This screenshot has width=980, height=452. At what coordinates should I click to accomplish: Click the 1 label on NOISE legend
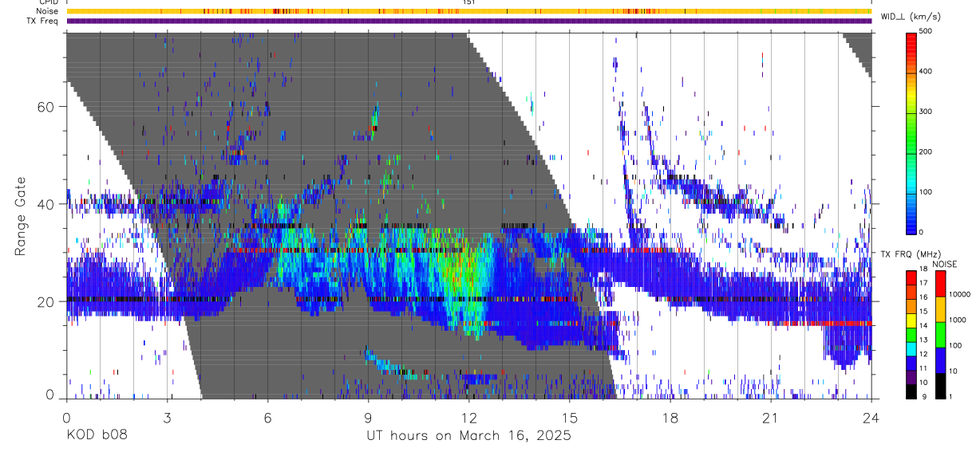pyautogui.click(x=951, y=396)
